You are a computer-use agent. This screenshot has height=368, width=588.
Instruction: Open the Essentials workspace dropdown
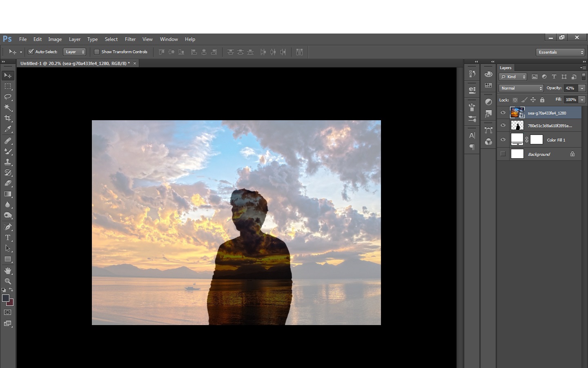click(x=561, y=52)
